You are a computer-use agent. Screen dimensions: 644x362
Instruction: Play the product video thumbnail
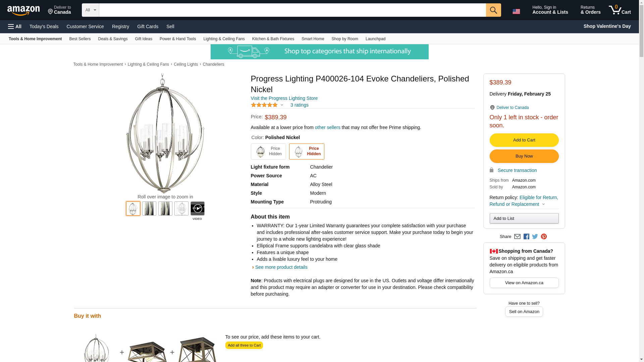(198, 208)
